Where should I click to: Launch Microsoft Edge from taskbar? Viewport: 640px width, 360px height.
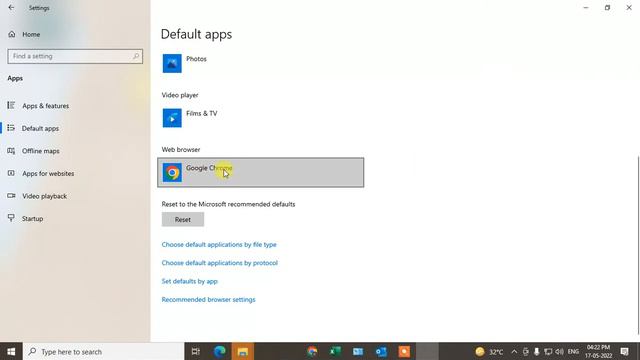[x=220, y=351]
